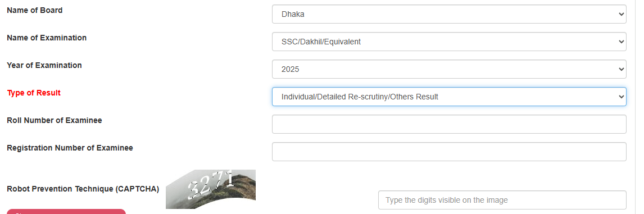
Task: Open the Name of Board dropdown showing Dhaka
Action: [449, 14]
